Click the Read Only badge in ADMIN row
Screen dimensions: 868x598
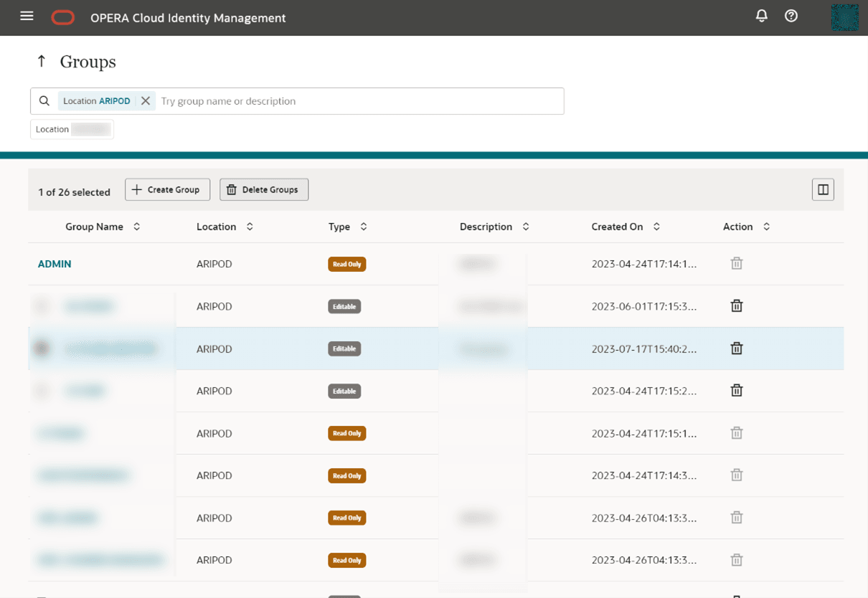point(347,264)
